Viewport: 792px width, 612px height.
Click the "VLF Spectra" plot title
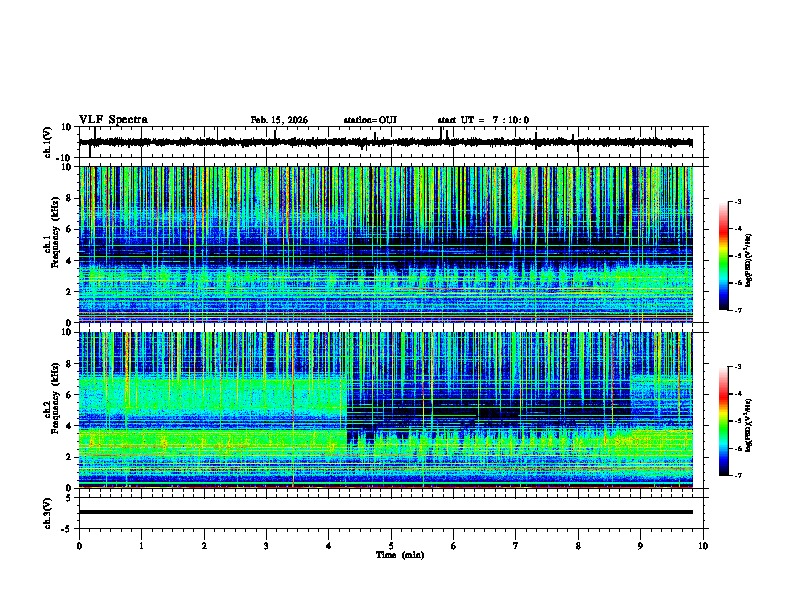(x=113, y=120)
